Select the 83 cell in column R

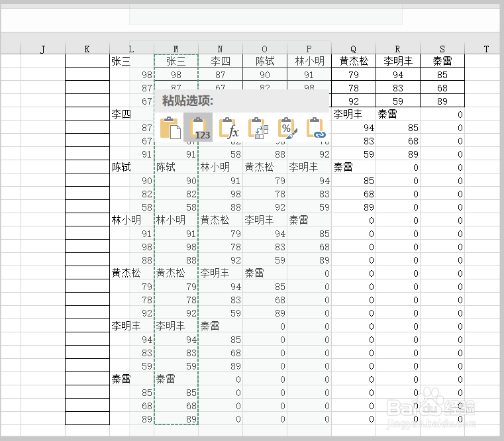coord(398,87)
